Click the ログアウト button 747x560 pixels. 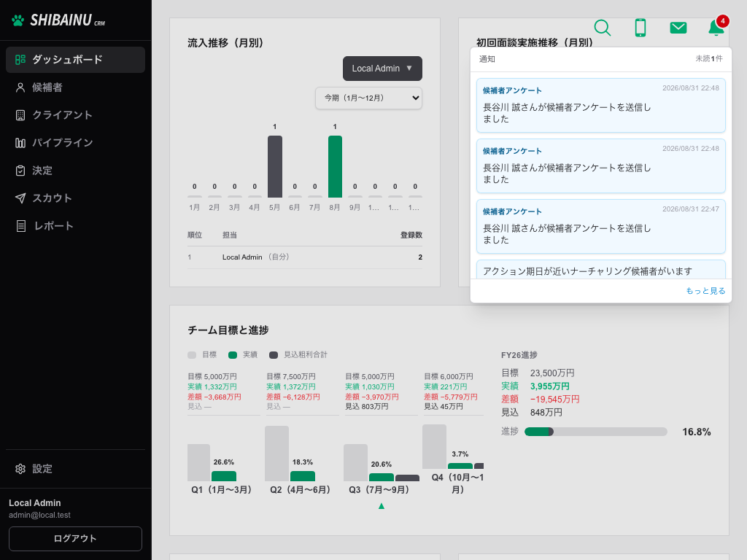pyautogui.click(x=75, y=539)
